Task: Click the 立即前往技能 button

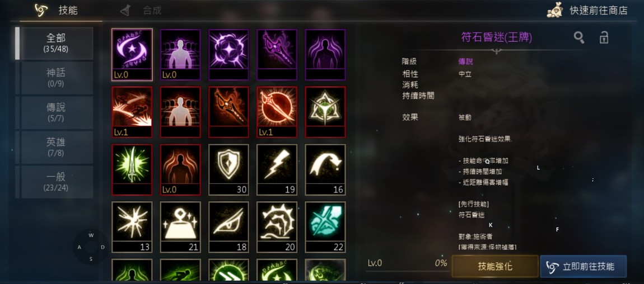Action: click(583, 266)
